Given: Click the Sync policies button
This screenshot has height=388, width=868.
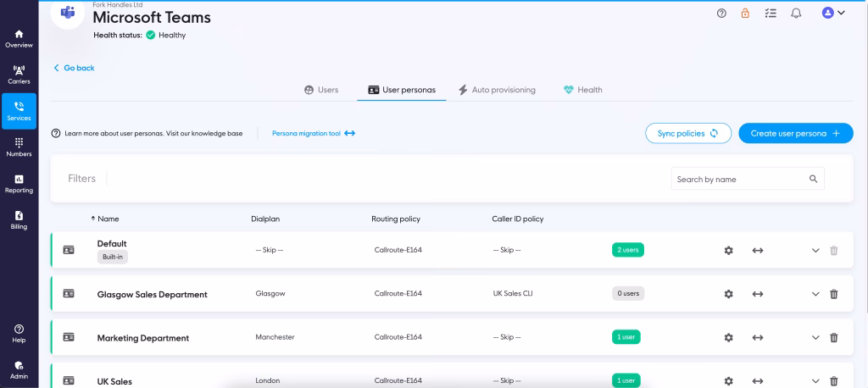Looking at the screenshot, I should tap(688, 133).
